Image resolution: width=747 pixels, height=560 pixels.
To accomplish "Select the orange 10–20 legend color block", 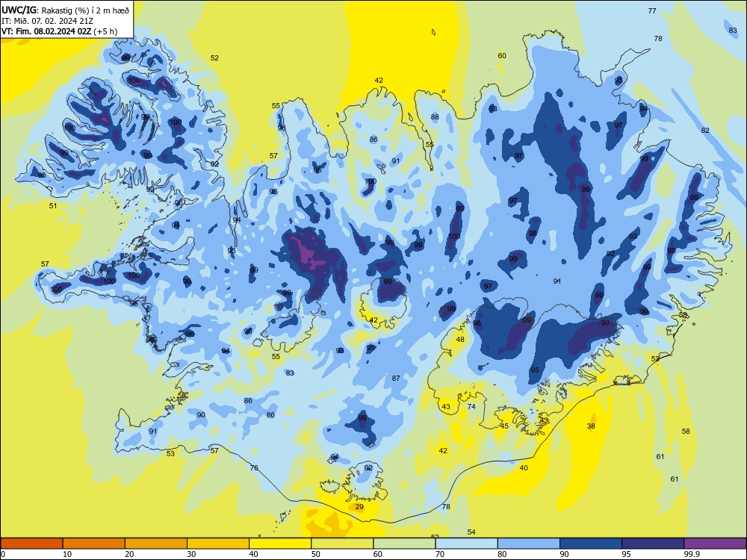I will coord(94,544).
